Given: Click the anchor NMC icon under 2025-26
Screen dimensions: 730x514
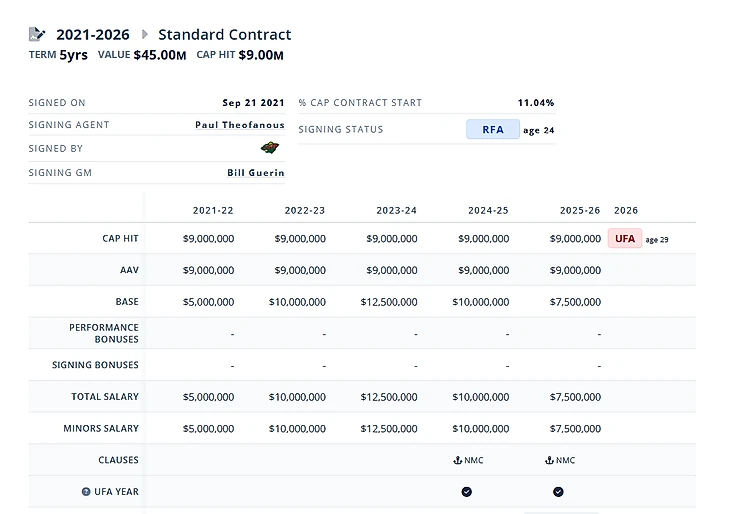Looking at the screenshot, I should click(549, 460).
